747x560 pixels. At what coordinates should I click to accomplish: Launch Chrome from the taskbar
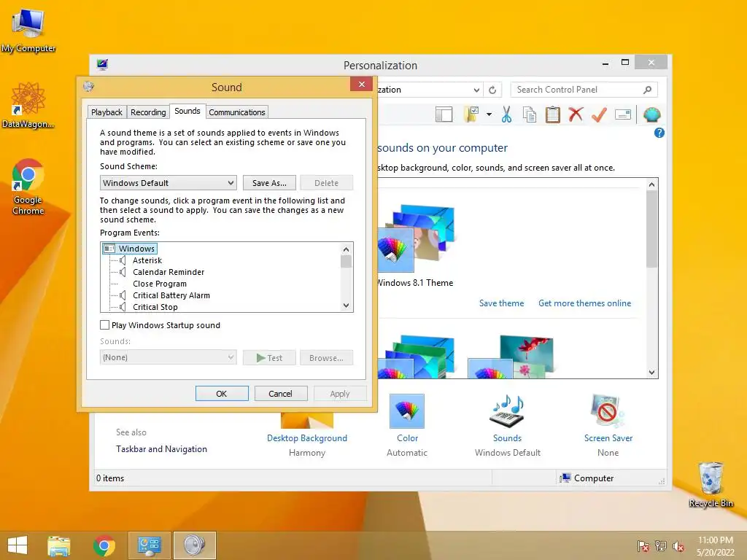(x=104, y=545)
